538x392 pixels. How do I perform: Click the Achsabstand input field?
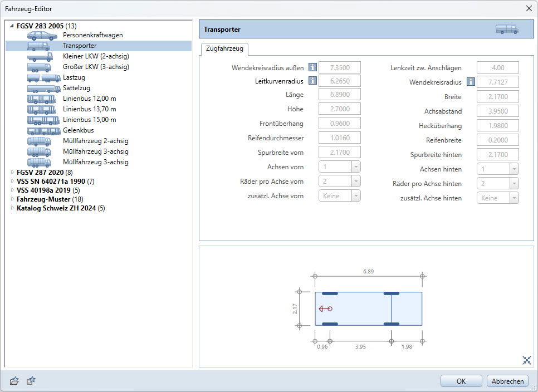[498, 111]
